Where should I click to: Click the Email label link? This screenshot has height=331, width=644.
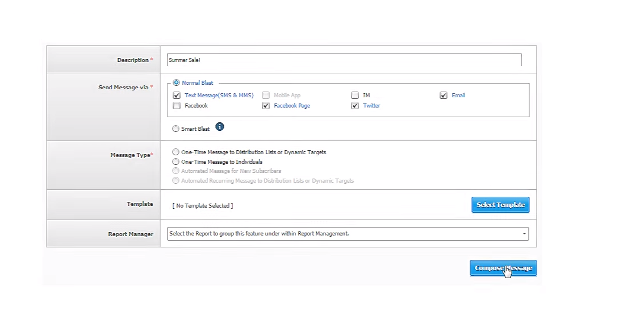(458, 96)
